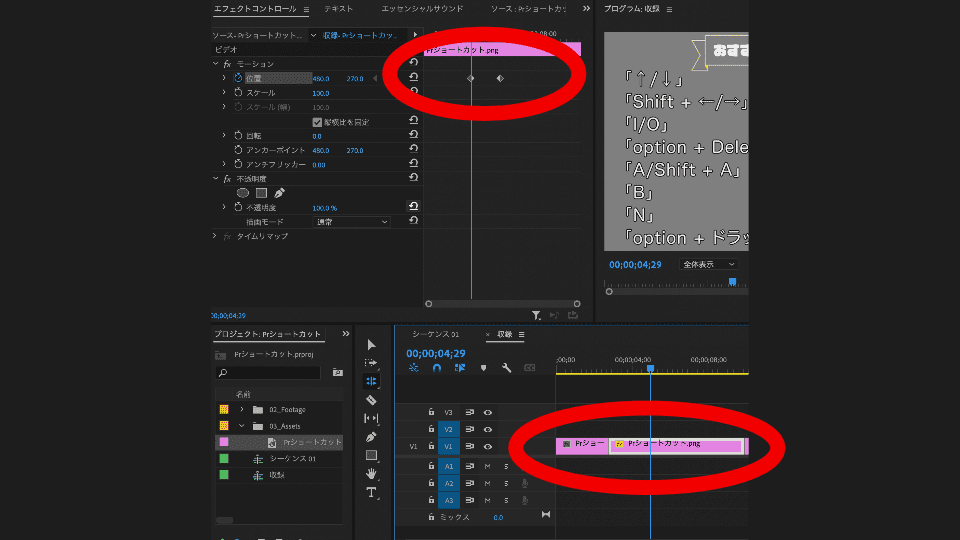The width and height of the screenshot is (960, 540).
Task: Open the エフェクトコントロール tab
Action: [x=255, y=9]
